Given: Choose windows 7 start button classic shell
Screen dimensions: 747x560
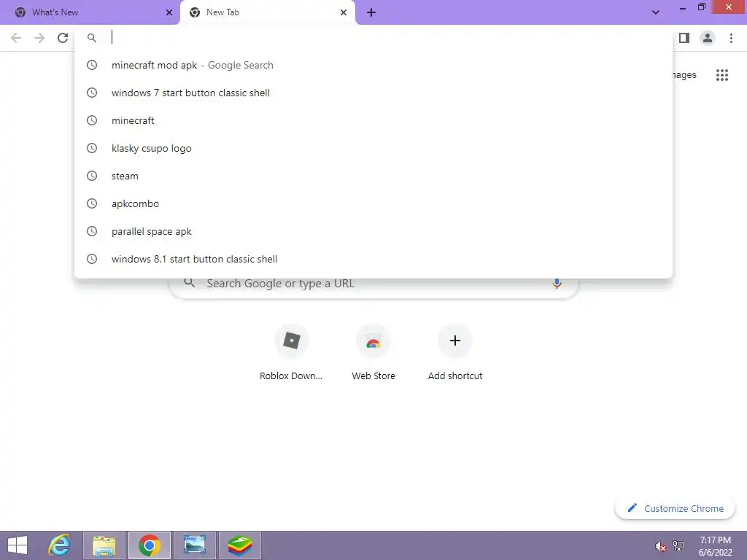Looking at the screenshot, I should point(373,93).
